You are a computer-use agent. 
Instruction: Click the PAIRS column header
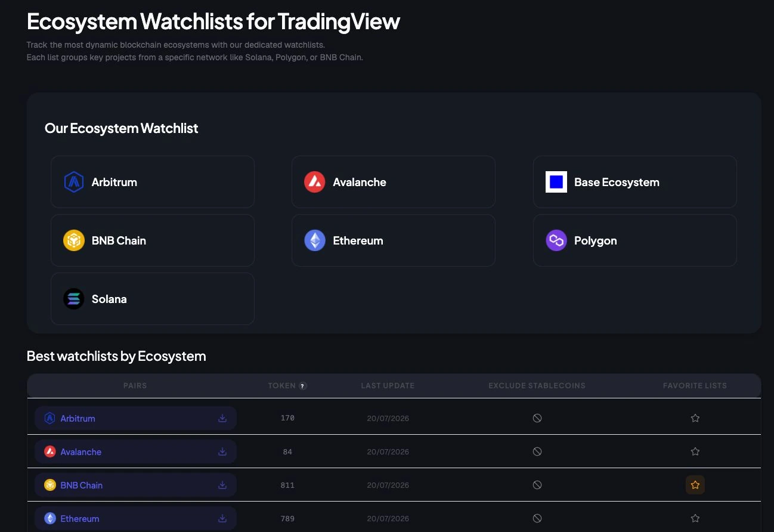tap(135, 386)
